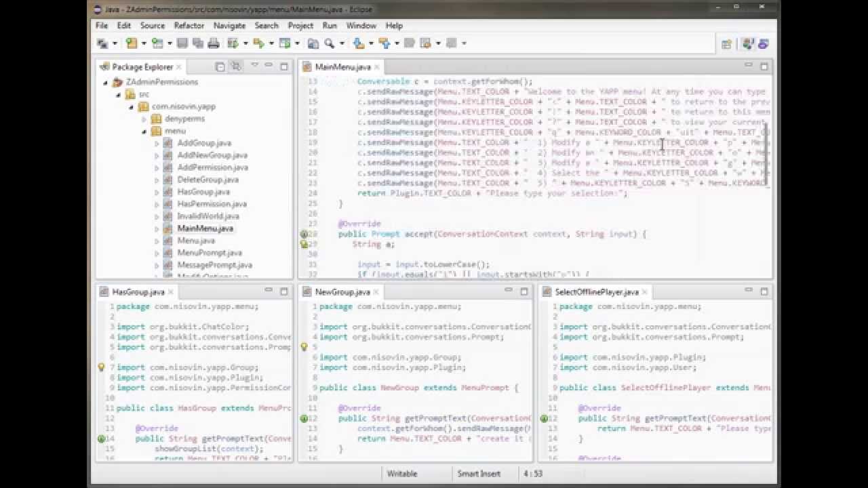The height and width of the screenshot is (488, 868).
Task: Maximize the Package Explorer view
Action: tap(284, 66)
